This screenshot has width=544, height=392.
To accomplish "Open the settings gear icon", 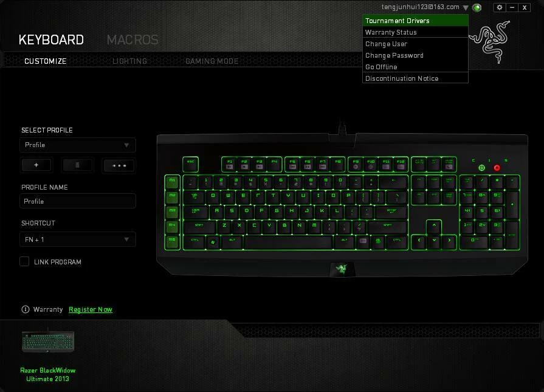I will pos(499,7).
